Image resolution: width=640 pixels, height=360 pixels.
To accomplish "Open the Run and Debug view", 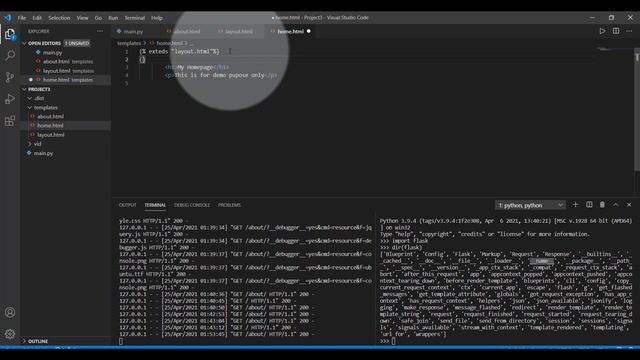I will point(10,99).
